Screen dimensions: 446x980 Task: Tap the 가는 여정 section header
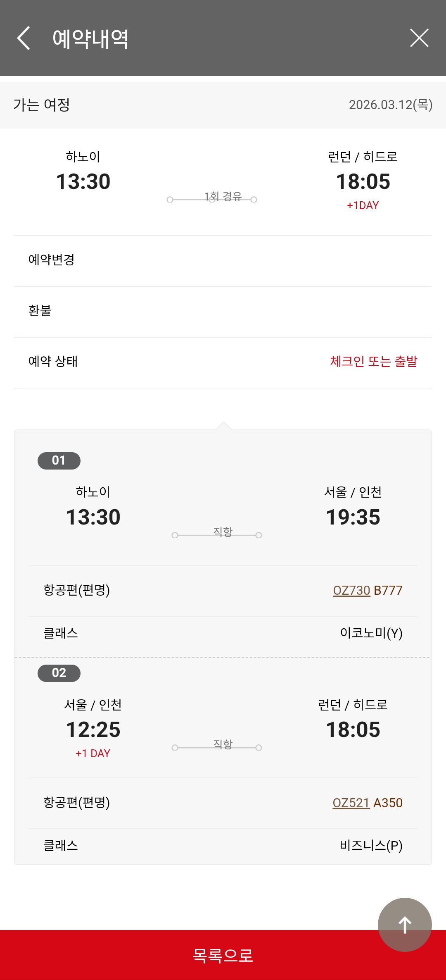click(x=42, y=105)
